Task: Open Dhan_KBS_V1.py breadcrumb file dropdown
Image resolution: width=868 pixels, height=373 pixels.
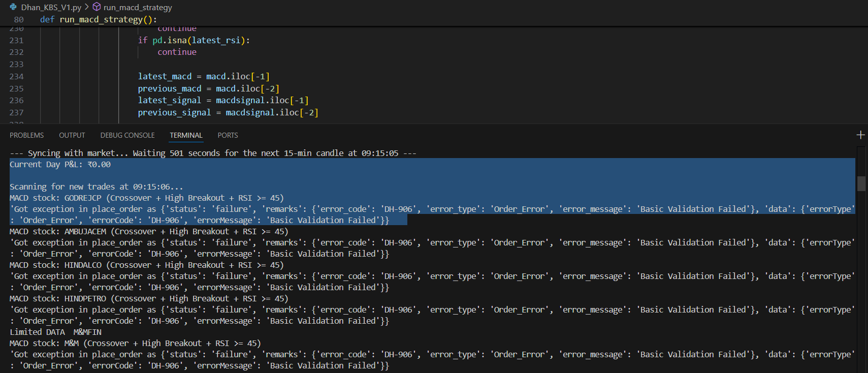Action: point(51,8)
